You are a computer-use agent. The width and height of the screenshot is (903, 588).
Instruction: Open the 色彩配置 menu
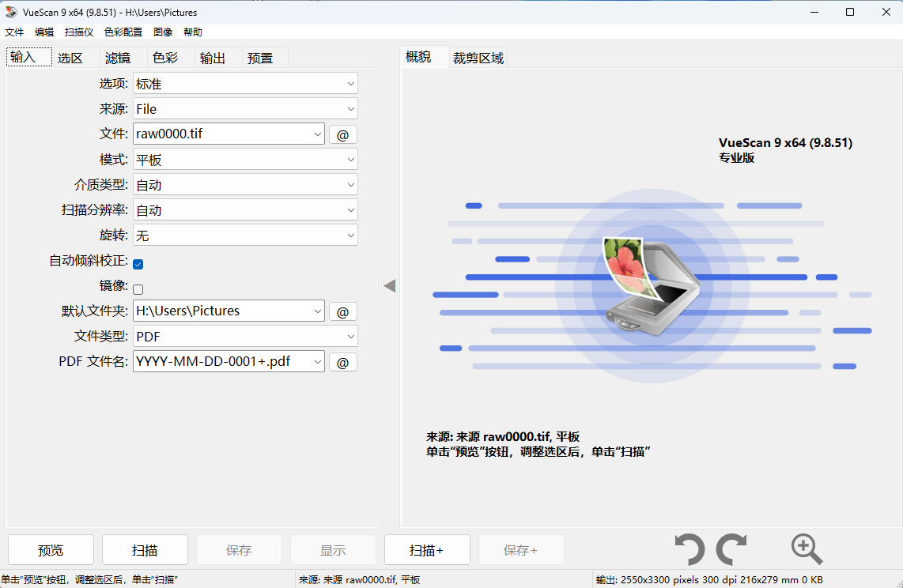(123, 32)
